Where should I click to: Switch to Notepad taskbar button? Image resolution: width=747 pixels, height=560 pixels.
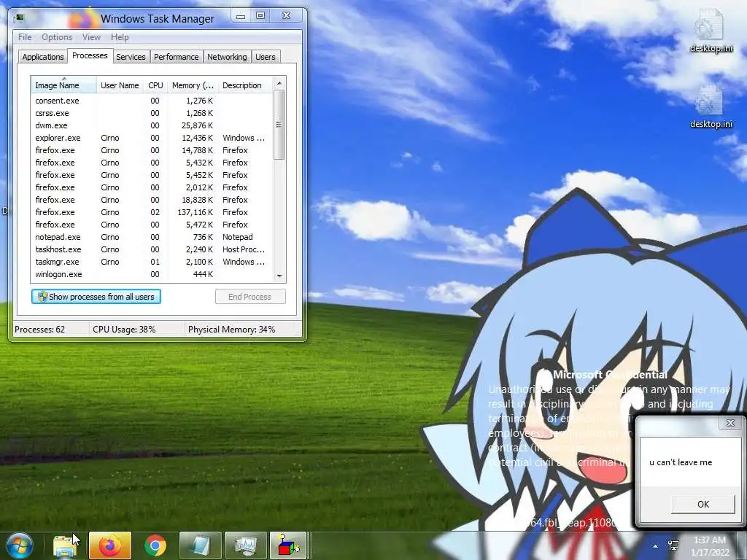(201, 545)
